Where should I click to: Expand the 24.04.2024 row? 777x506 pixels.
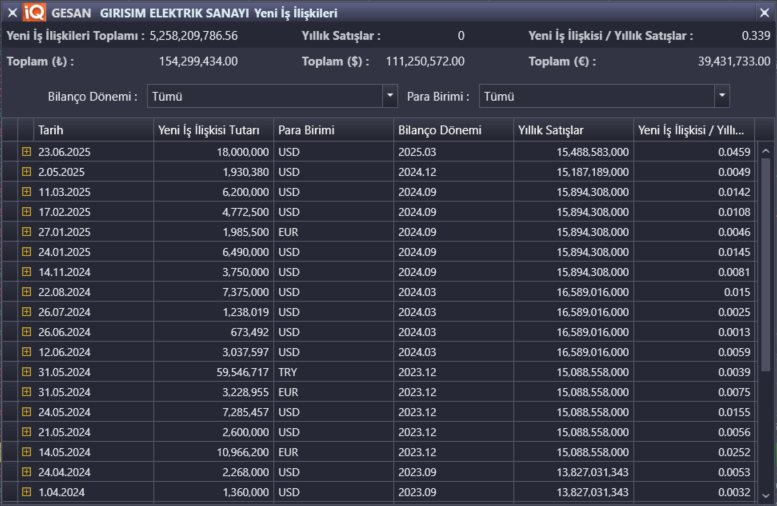tap(26, 472)
